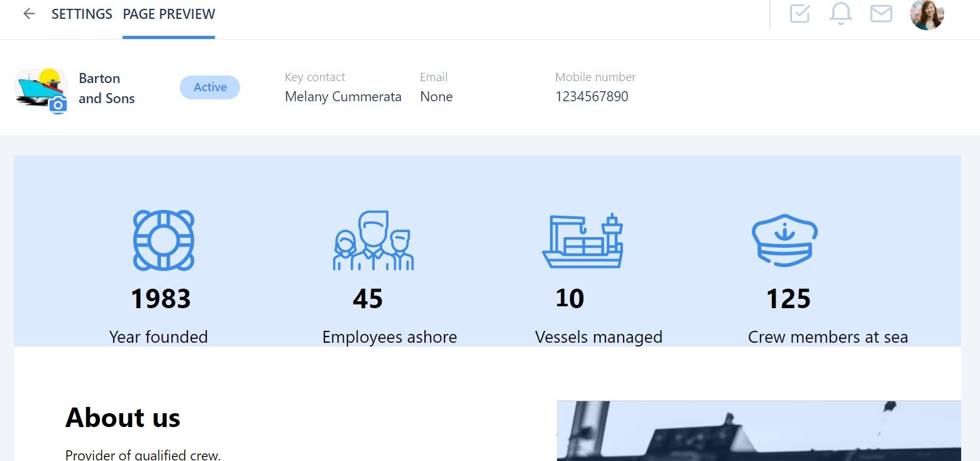This screenshot has height=461, width=980.
Task: Open the SETTINGS tab
Action: 82,14
